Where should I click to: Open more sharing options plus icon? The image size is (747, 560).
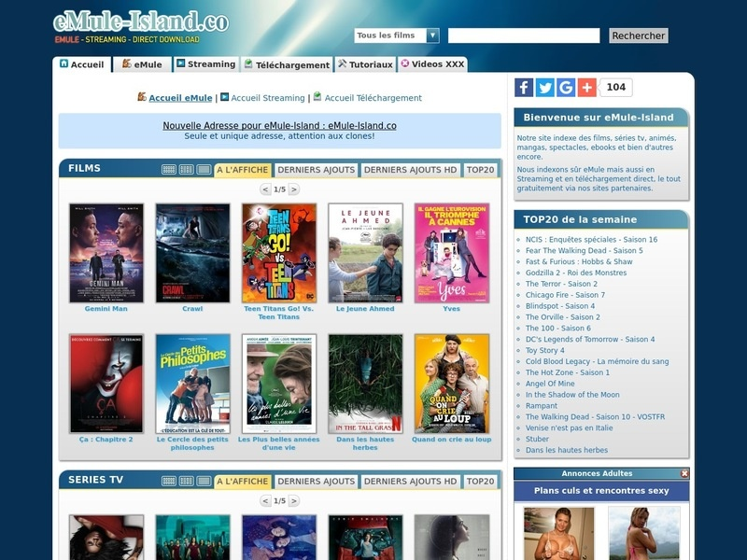pyautogui.click(x=586, y=88)
